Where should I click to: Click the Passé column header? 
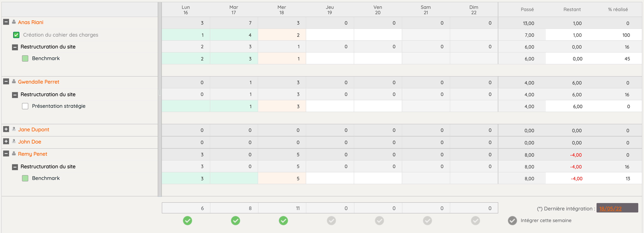[x=527, y=9]
